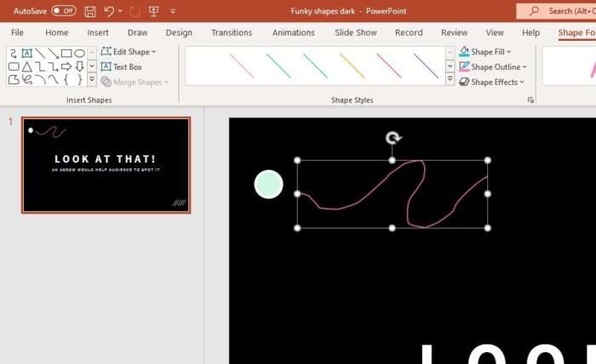The height and width of the screenshot is (364, 596).
Task: Switch to the Insert tab
Action: click(x=98, y=32)
